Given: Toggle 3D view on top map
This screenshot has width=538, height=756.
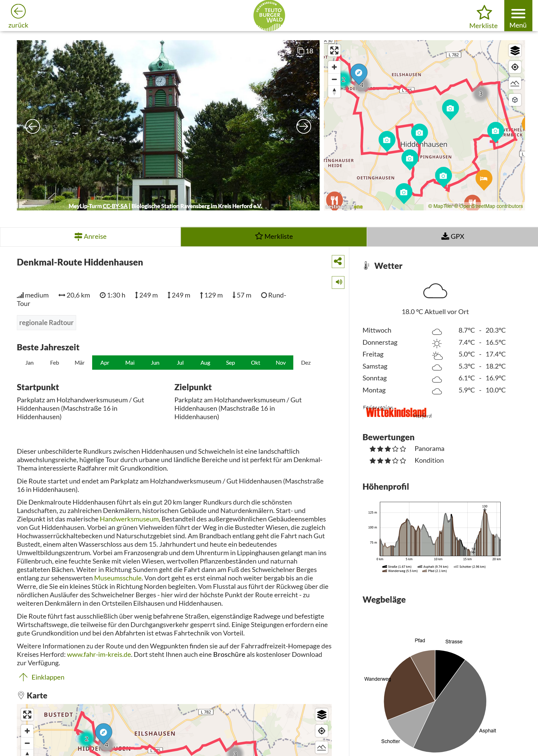Looking at the screenshot, I should tap(515, 100).
